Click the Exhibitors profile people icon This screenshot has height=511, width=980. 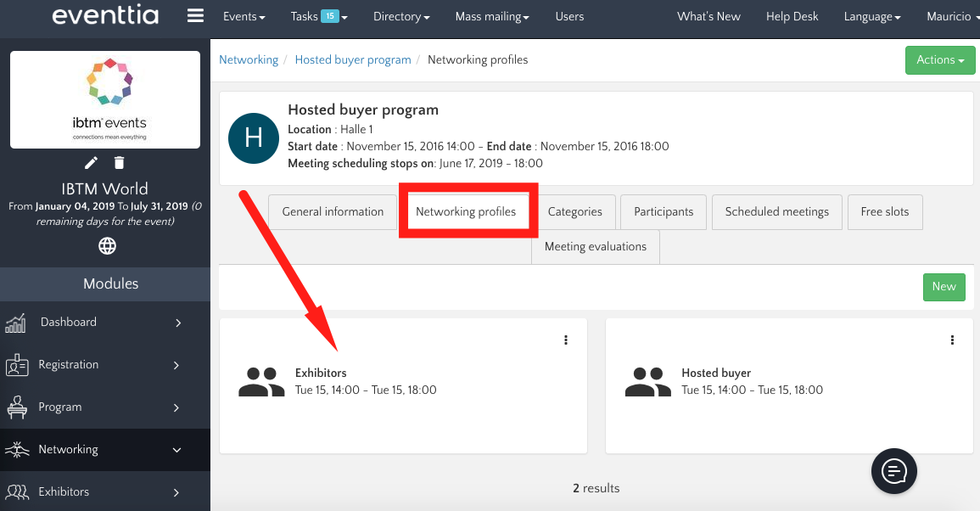pos(261,382)
